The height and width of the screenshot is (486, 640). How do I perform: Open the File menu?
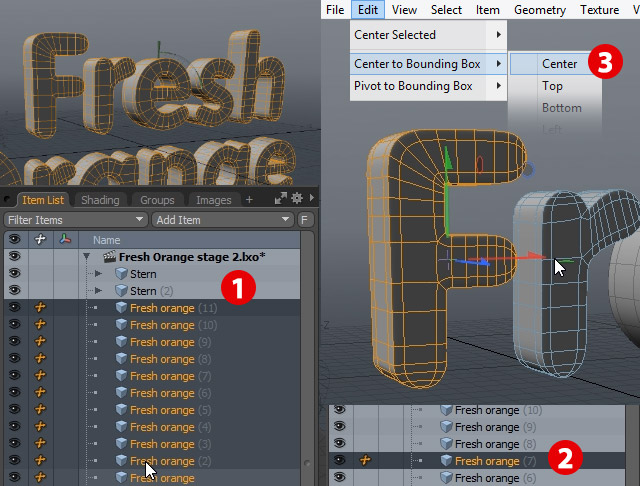click(x=335, y=9)
